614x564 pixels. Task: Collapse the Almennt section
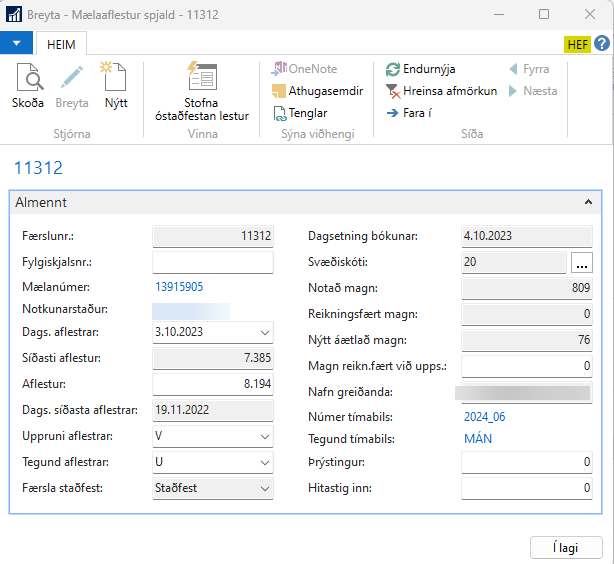click(588, 202)
